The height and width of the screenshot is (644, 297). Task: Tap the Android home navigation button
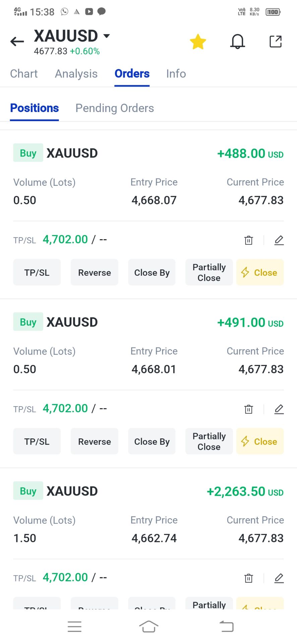pos(148,626)
